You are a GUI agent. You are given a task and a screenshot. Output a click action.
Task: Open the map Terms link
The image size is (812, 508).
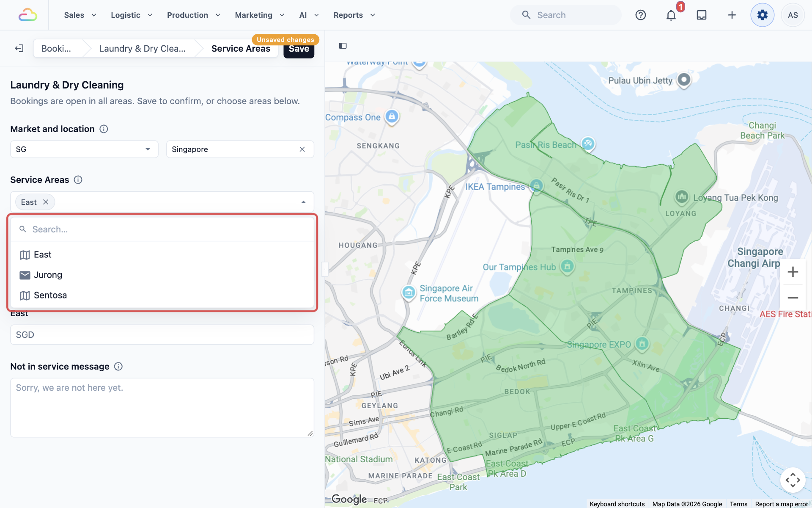pos(738,504)
